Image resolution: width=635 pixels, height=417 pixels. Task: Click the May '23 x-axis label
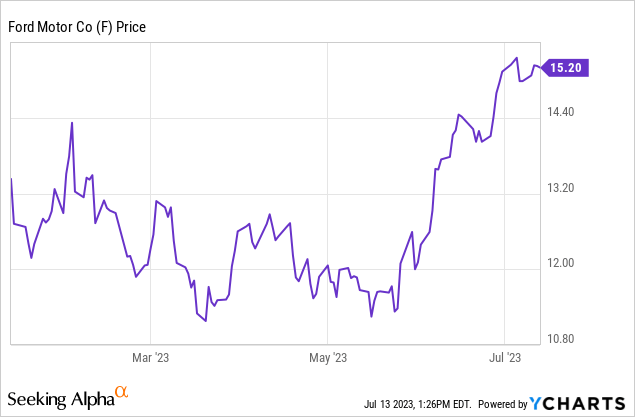(x=328, y=357)
